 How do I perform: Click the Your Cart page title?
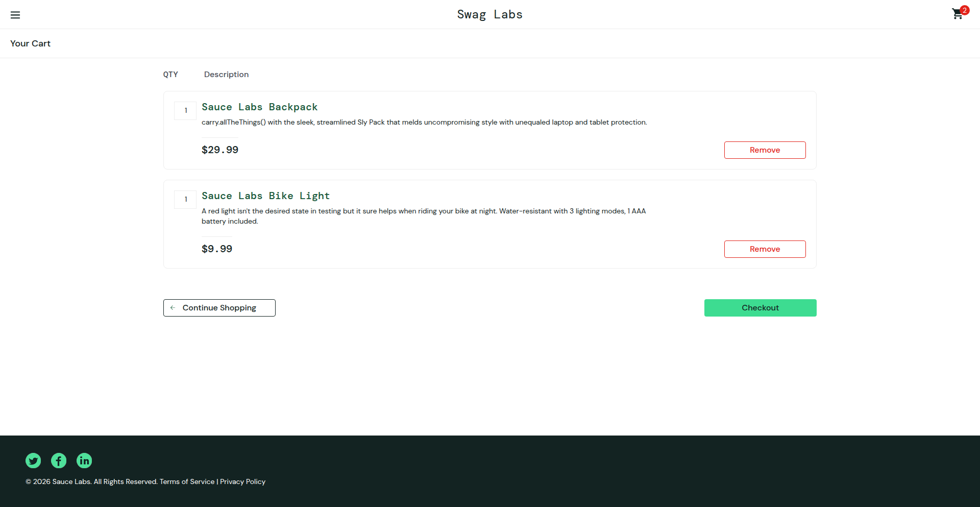31,44
